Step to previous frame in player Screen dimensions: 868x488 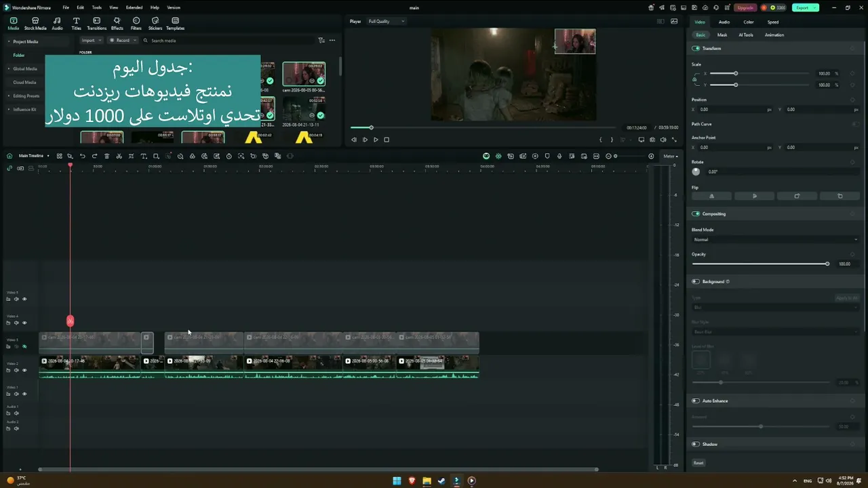(353, 140)
